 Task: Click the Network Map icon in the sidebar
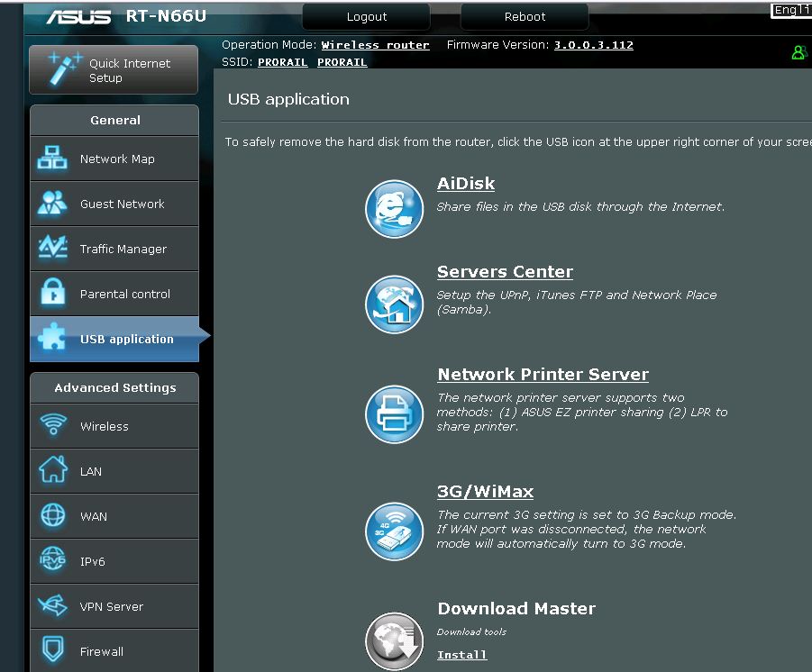point(51,158)
